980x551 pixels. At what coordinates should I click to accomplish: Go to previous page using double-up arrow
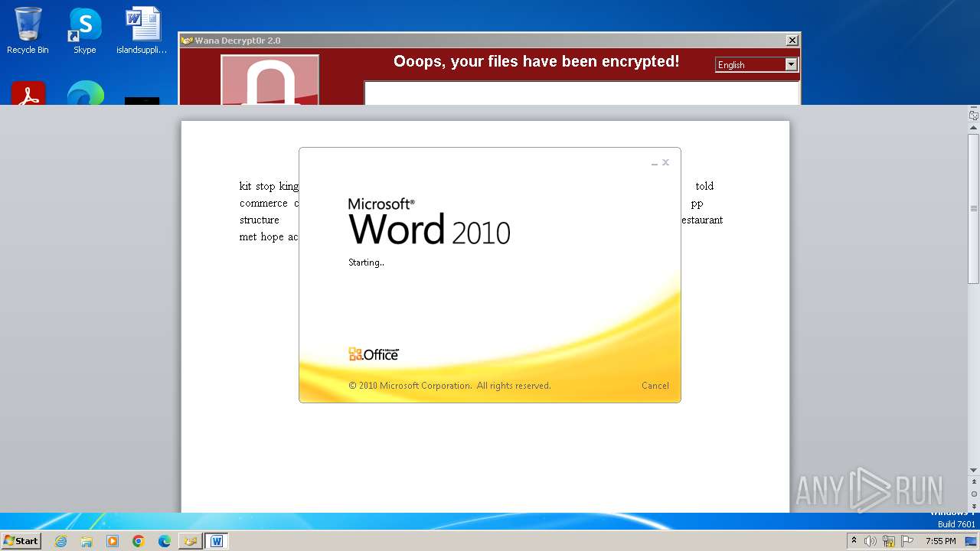973,482
